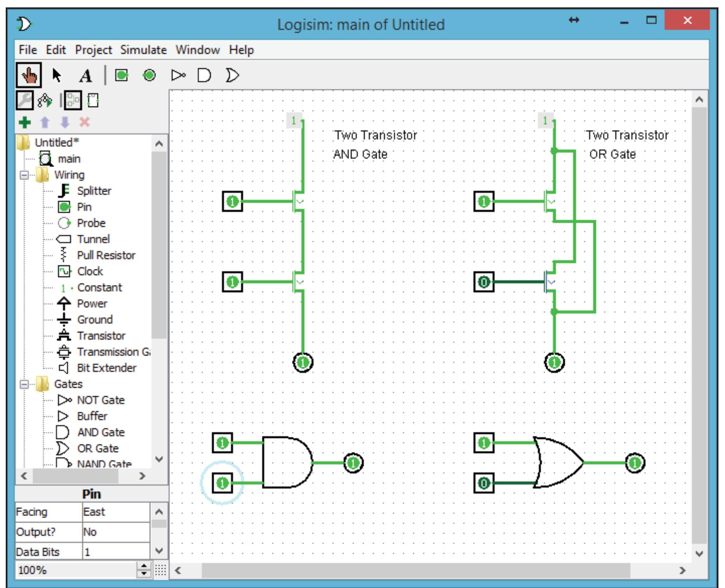Select the NOT gate tool in the toolbar
The width and height of the screenshot is (725, 588).
click(178, 76)
